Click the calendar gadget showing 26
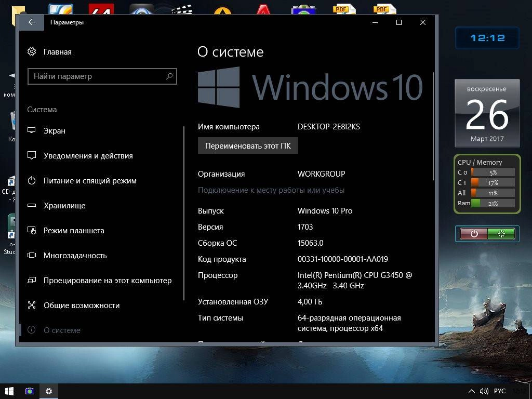 point(487,113)
